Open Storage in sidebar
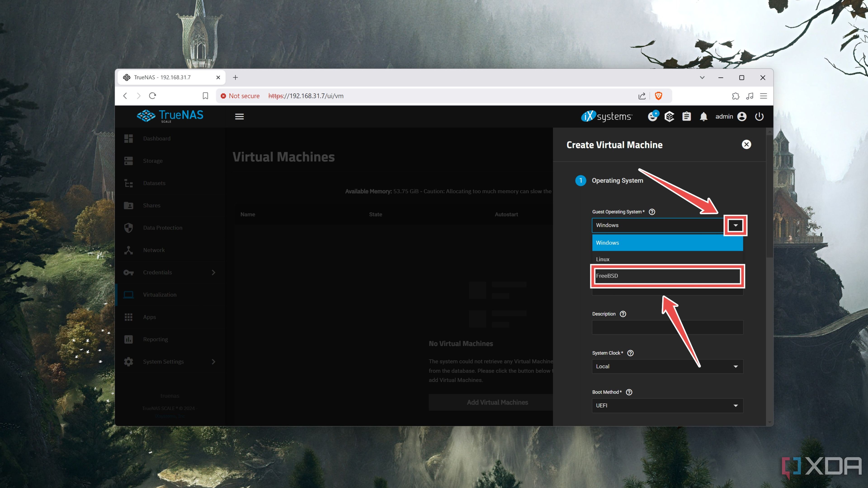The image size is (868, 488). (x=170, y=161)
